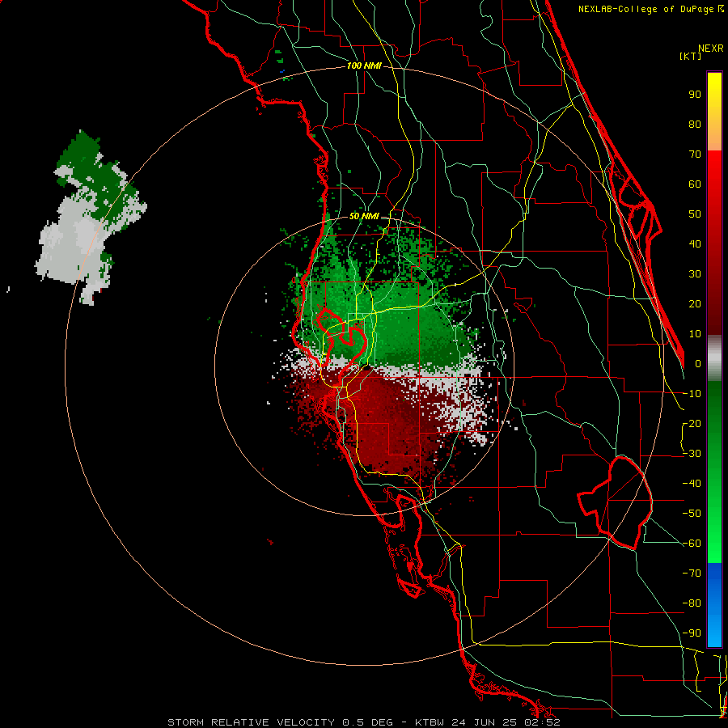
Task: Click the Storm Relative Velocity caption at bottom
Action: click(364, 722)
